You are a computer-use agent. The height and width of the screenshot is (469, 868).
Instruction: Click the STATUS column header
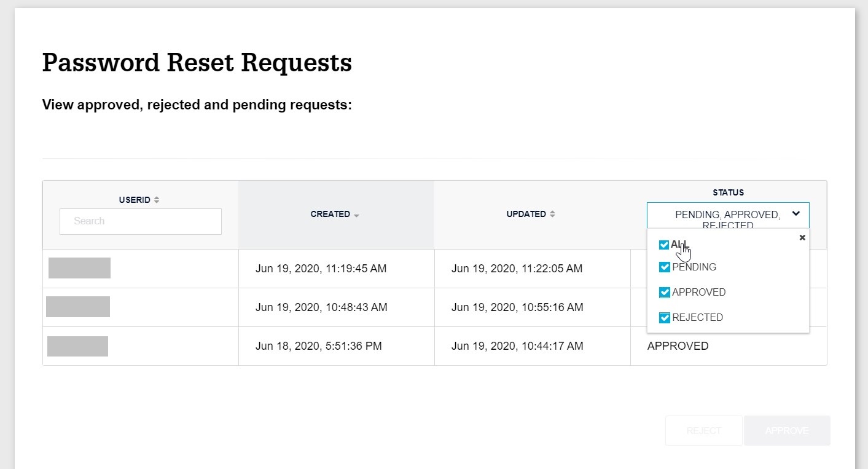(x=727, y=192)
